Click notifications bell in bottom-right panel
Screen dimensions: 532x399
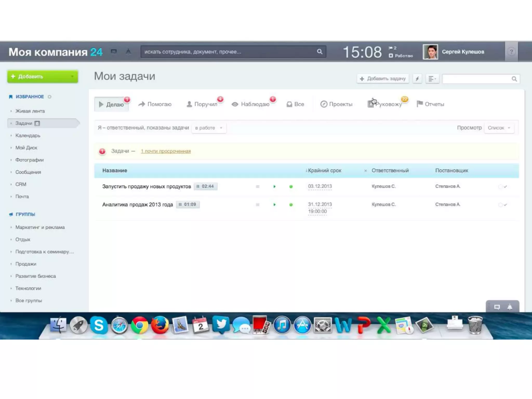(510, 307)
